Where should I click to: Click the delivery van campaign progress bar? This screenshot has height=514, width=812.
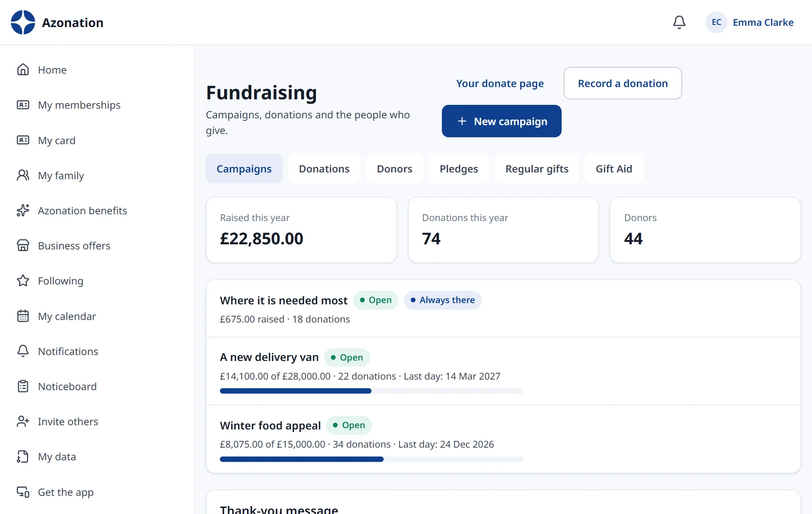(x=371, y=391)
